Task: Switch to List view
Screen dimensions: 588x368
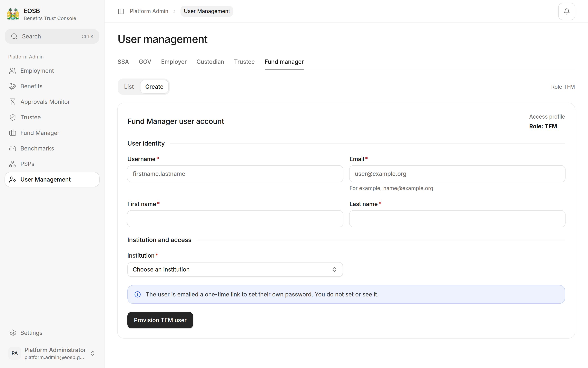Action: [129, 87]
